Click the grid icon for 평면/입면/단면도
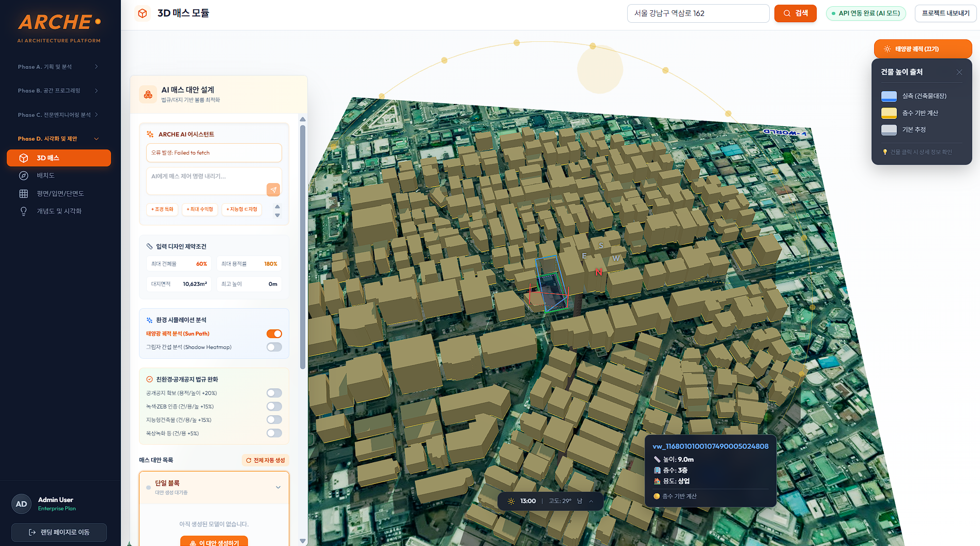Image resolution: width=980 pixels, height=546 pixels. coord(24,194)
